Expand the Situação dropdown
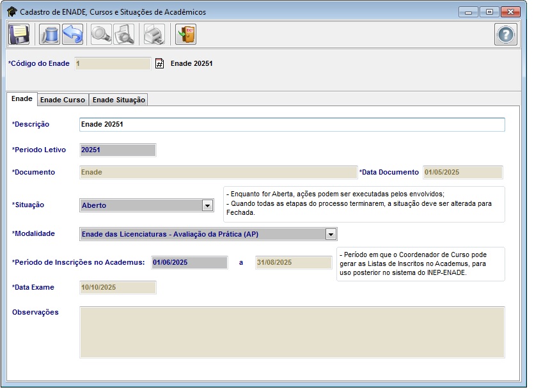This screenshot has width=534, height=392. tap(207, 205)
